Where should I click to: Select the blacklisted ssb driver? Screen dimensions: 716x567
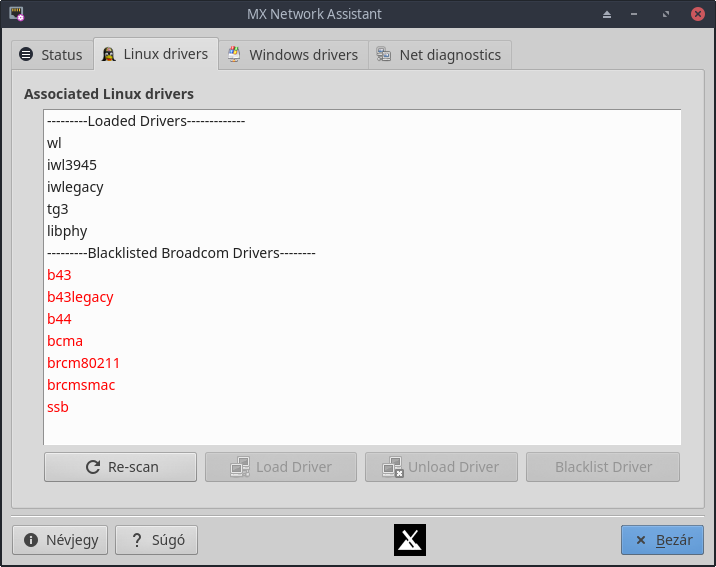click(x=362, y=407)
